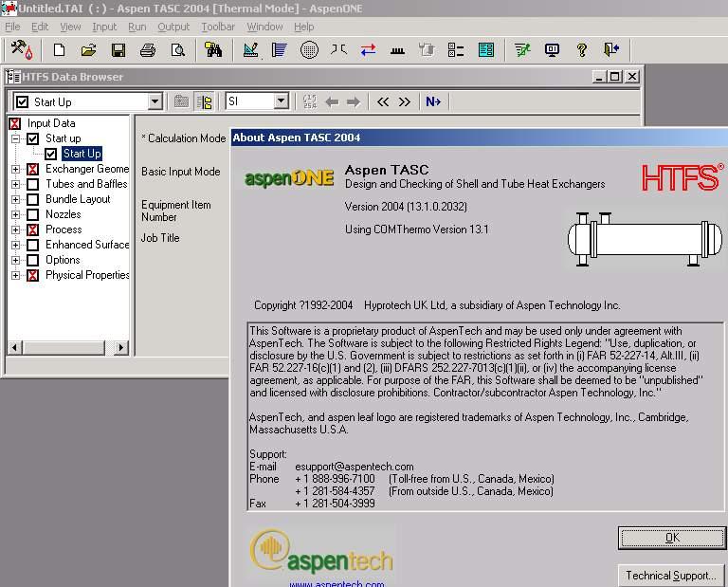728x587 pixels.
Task: Click the greyed-out cube toolbar icon
Action: [x=427, y=49]
